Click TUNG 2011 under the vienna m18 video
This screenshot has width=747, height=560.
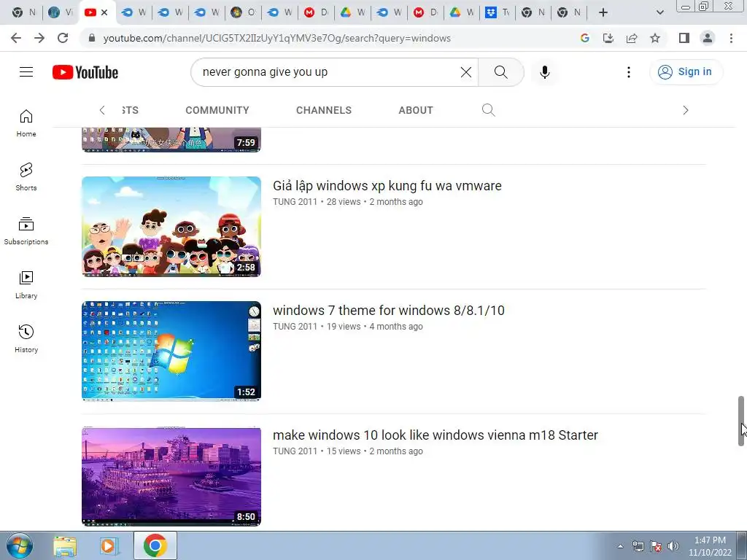[295, 451]
